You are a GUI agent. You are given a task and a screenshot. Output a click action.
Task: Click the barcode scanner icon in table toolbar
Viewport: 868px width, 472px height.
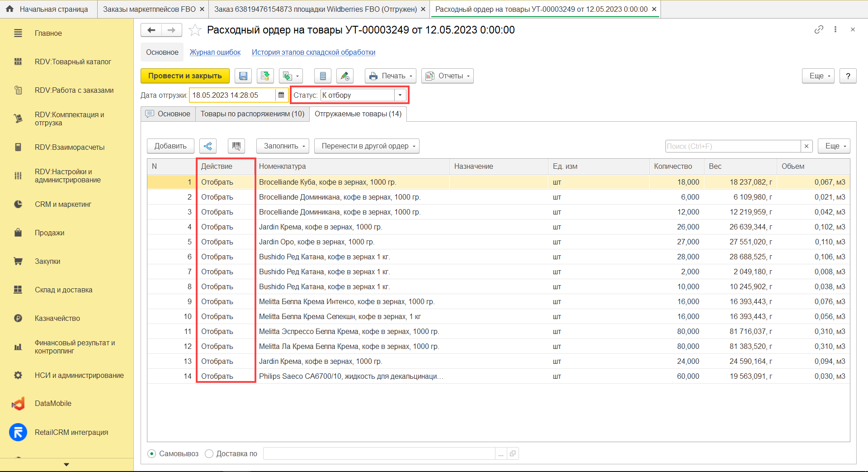click(x=236, y=146)
